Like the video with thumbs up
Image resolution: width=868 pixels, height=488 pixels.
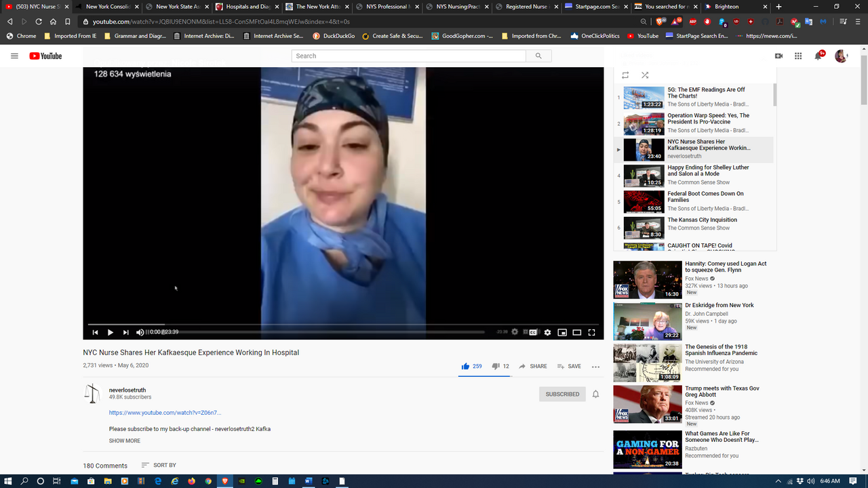pyautogui.click(x=466, y=366)
